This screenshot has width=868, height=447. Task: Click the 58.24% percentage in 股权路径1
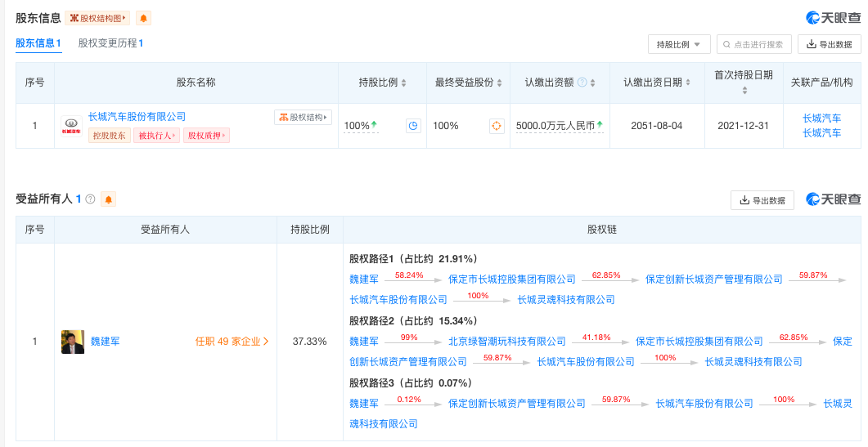click(409, 275)
